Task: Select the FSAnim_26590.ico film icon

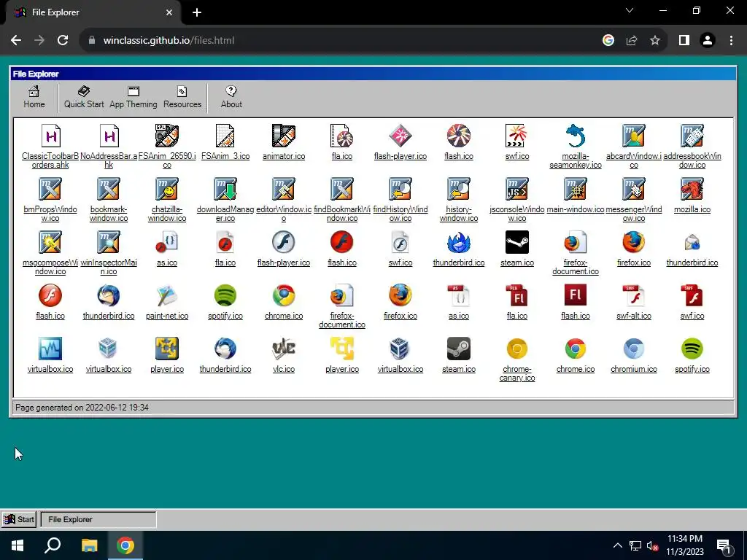Action: [167, 136]
